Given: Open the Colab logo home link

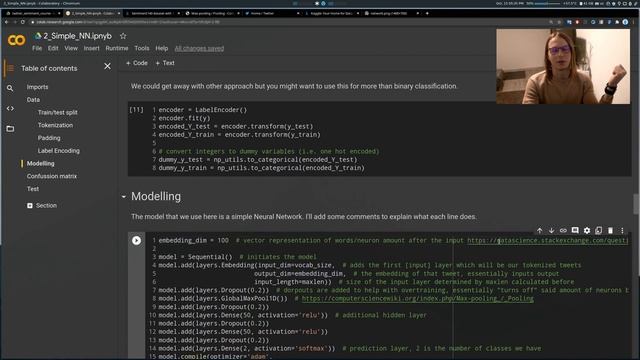Looking at the screenshot, I should tap(16, 40).
